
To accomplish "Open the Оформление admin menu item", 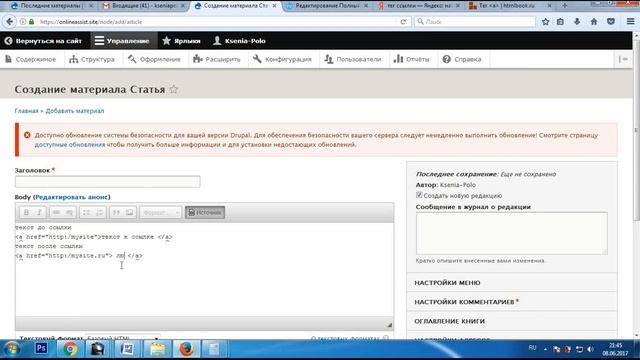I will [x=154, y=59].
